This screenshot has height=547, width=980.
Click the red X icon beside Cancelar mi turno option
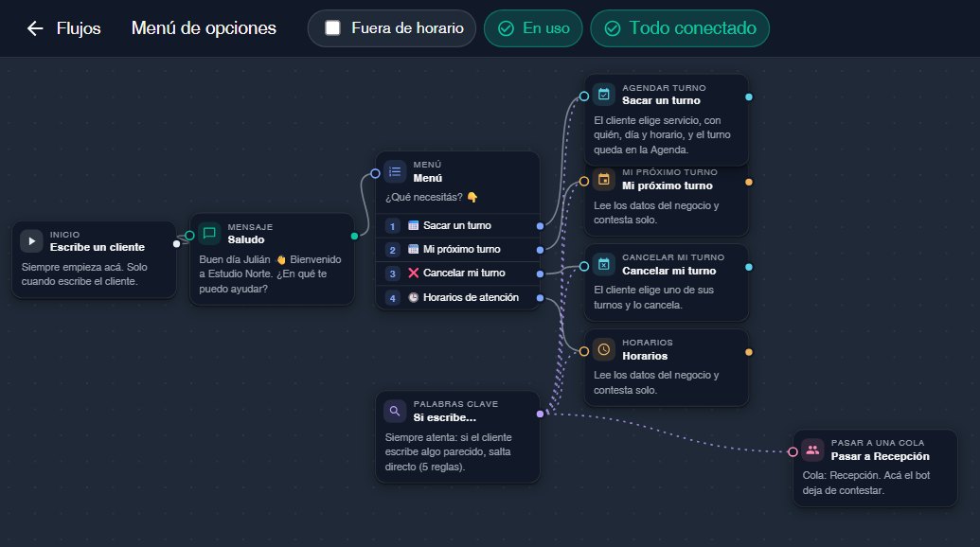click(x=413, y=273)
